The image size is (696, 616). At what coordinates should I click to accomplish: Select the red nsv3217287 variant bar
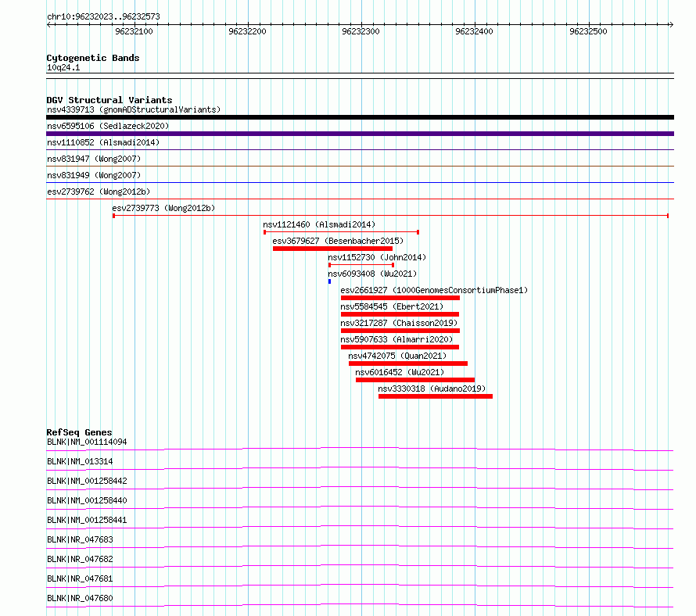tap(400, 331)
